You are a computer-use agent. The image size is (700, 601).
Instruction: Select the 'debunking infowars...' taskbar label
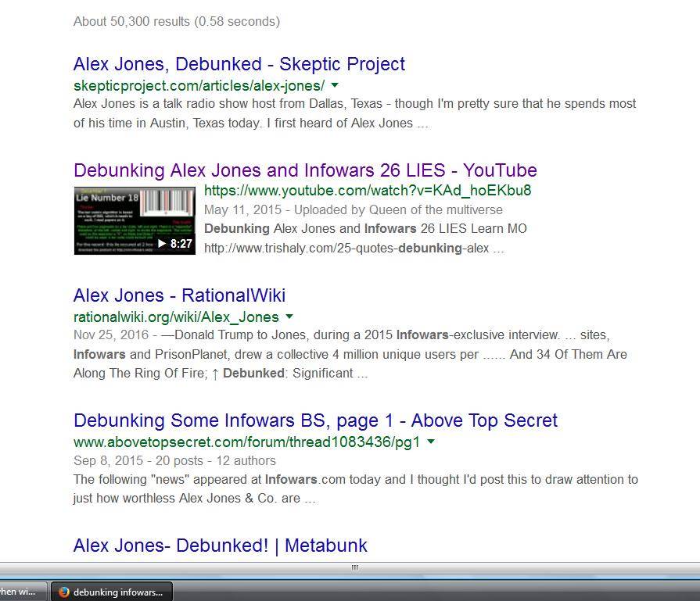118,592
